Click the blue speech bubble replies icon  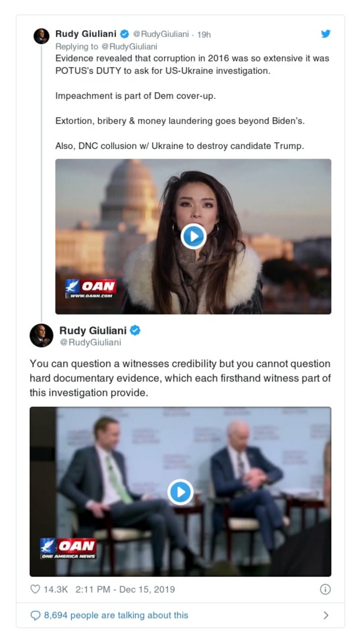[35, 615]
